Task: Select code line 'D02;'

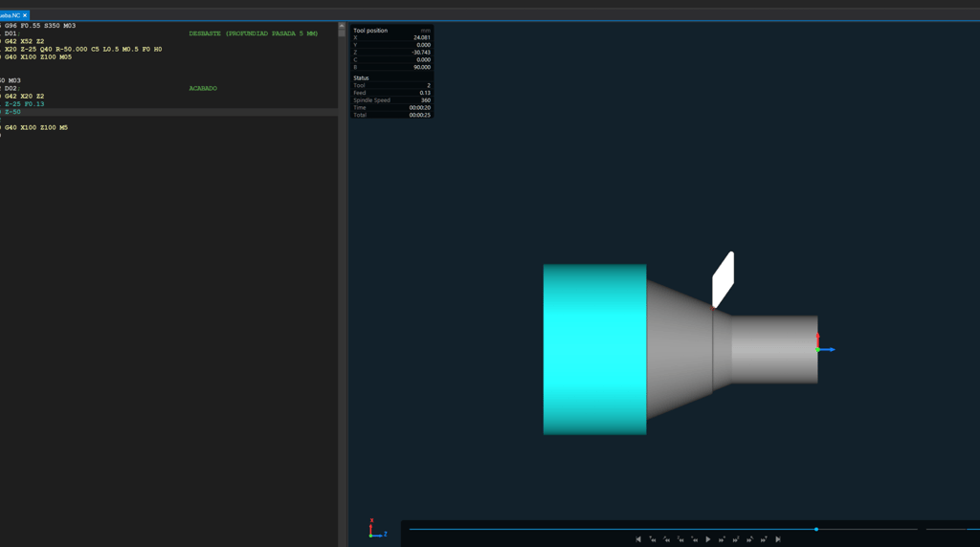Action: tap(11, 89)
